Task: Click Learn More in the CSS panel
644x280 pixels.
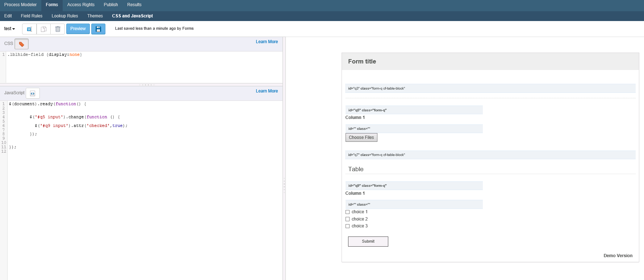Action: pos(267,42)
